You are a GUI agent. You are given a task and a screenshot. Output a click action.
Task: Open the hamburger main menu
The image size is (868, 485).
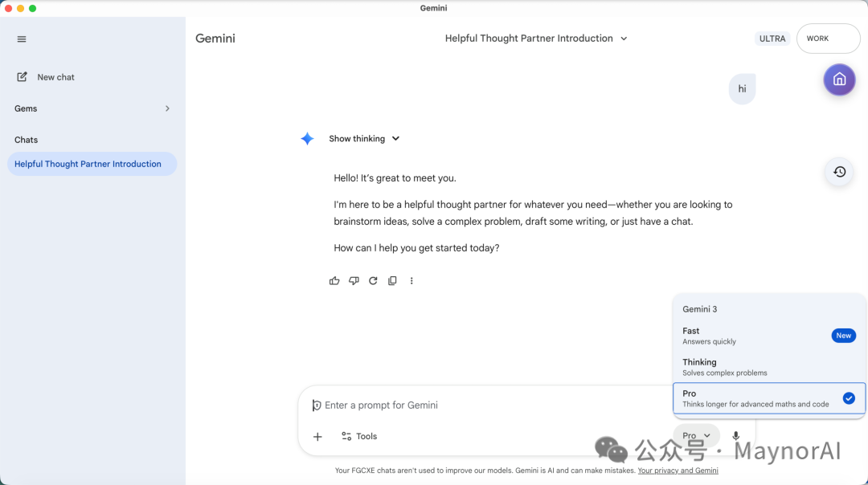[22, 39]
